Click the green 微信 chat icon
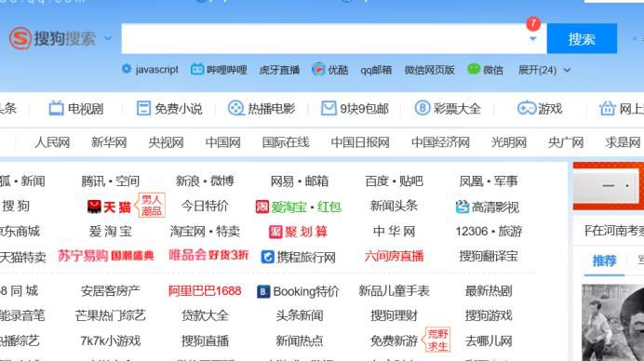644x361 pixels. (x=474, y=69)
